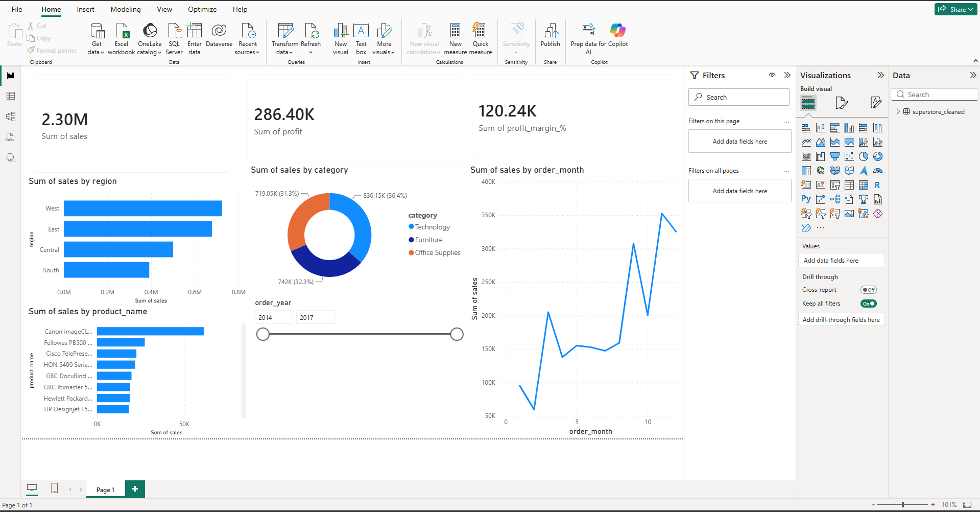Collapse the Visualizations pane chevrons
Screen dimensions: 980x512
[x=880, y=75]
